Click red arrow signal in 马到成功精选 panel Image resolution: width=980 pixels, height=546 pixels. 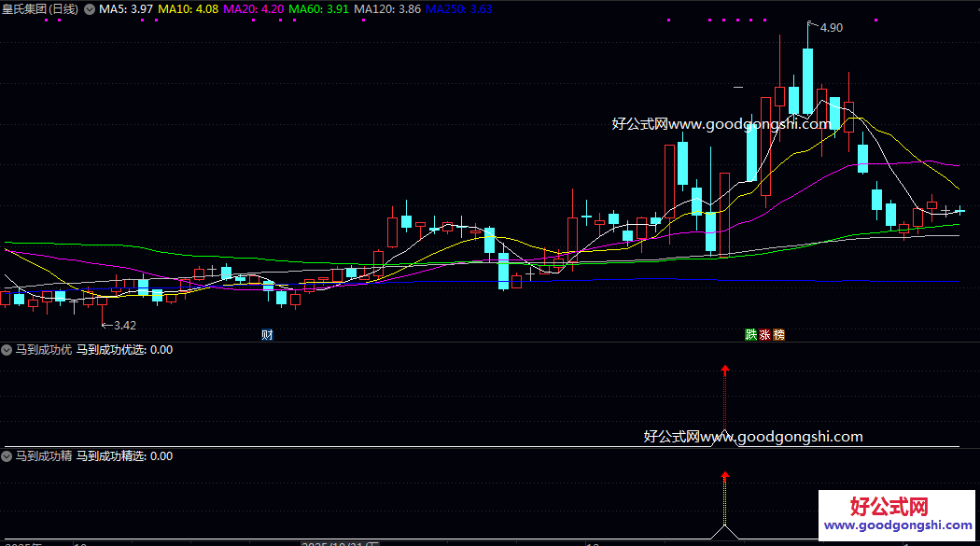[x=724, y=476]
